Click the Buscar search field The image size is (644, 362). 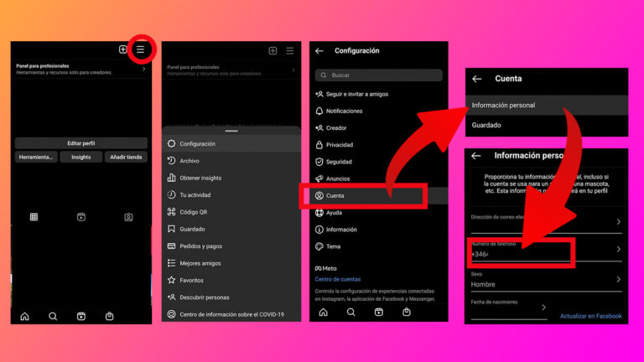pos(371,75)
